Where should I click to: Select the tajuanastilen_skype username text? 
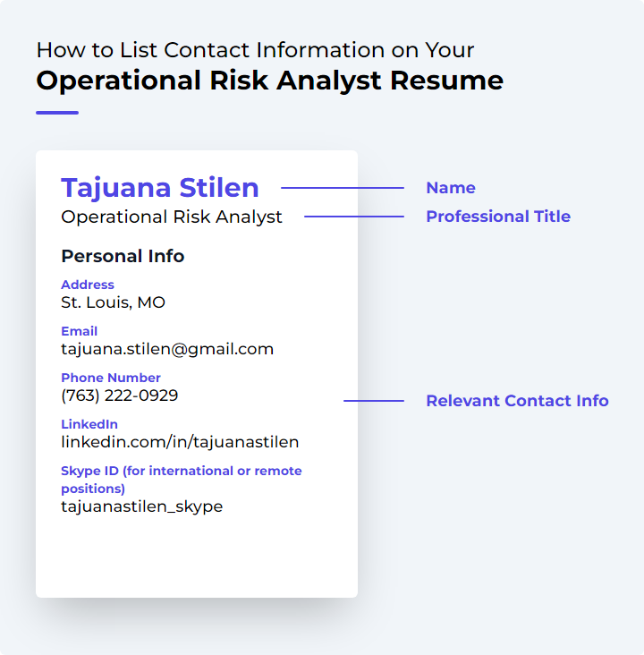141,506
